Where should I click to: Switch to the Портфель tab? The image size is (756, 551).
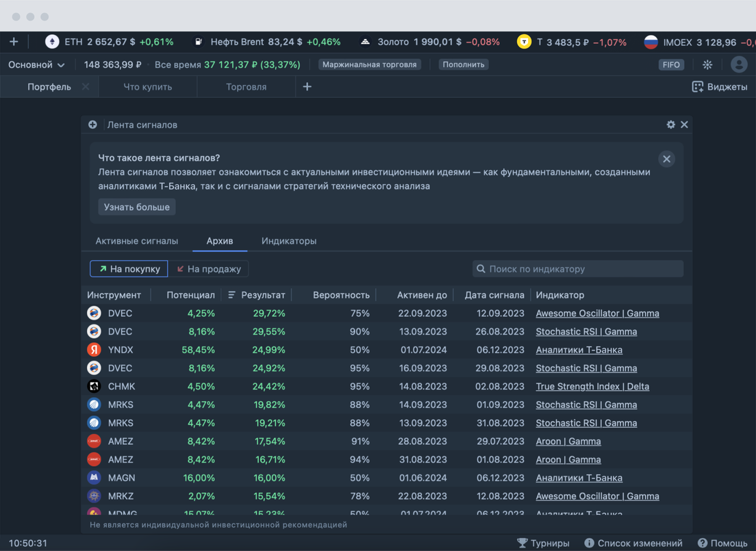49,87
